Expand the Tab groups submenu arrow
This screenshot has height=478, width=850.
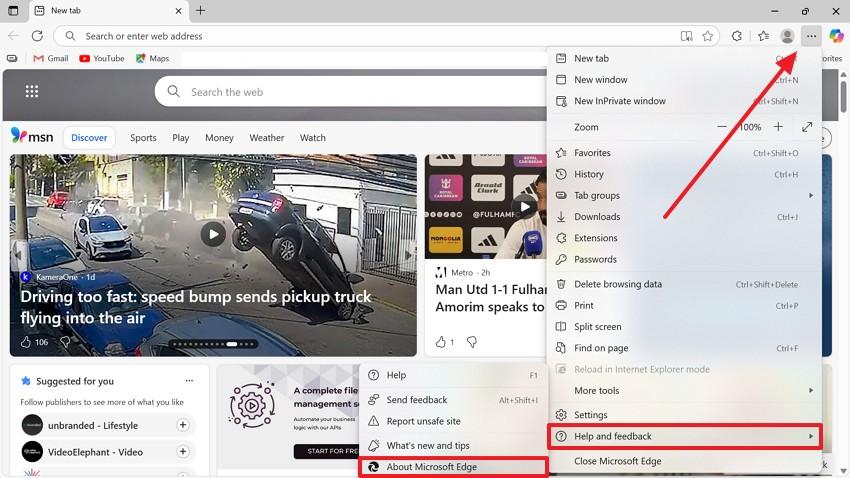click(811, 195)
